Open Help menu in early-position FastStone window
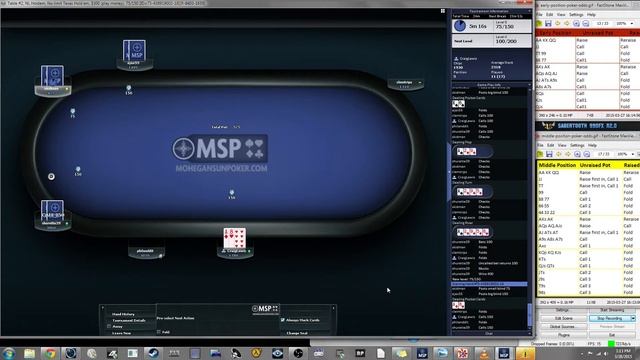 click(x=591, y=14)
